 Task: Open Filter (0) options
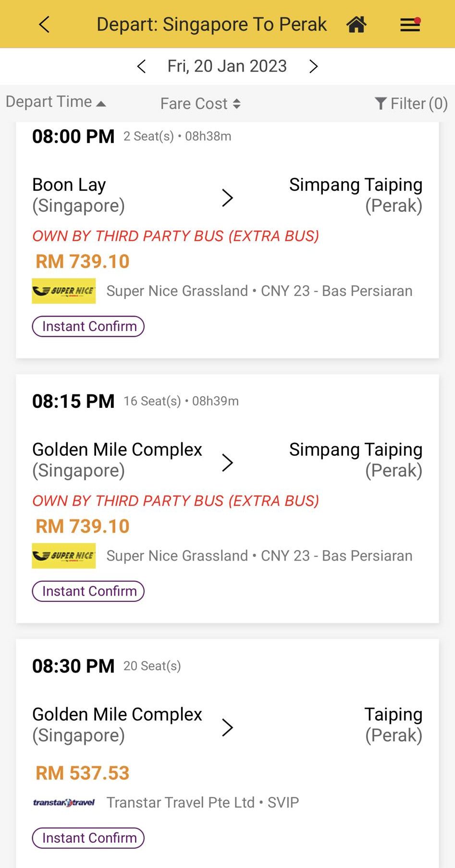[411, 104]
